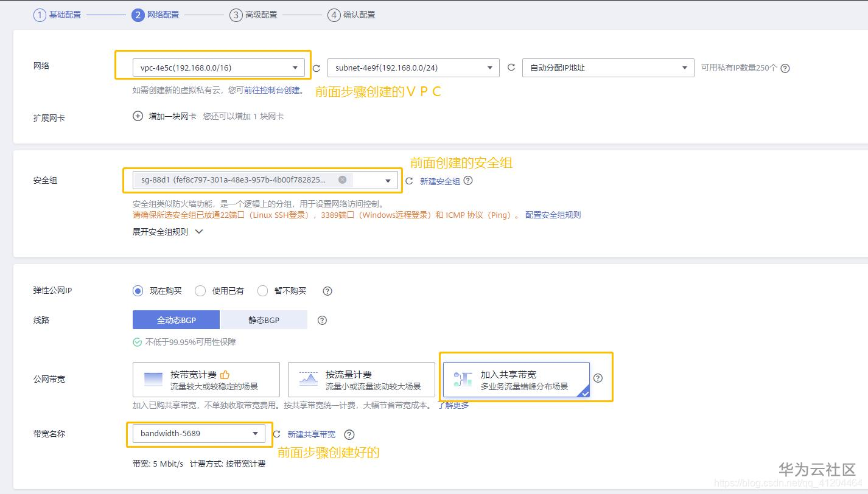This screenshot has height=494, width=868.
Task: Go to step 2 网络配置
Action: [155, 15]
